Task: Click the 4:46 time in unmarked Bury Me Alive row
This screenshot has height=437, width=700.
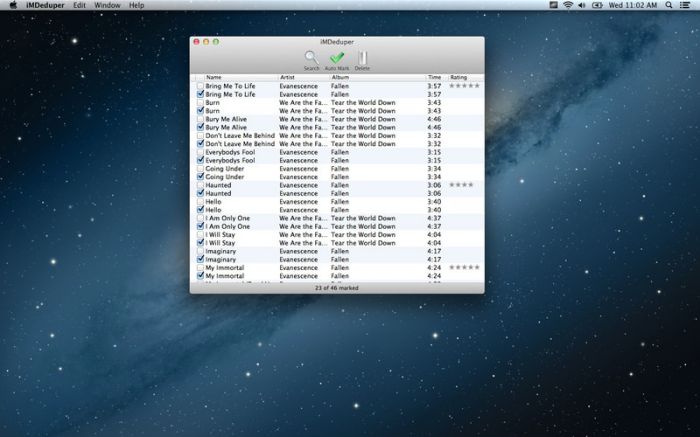Action: (x=434, y=119)
